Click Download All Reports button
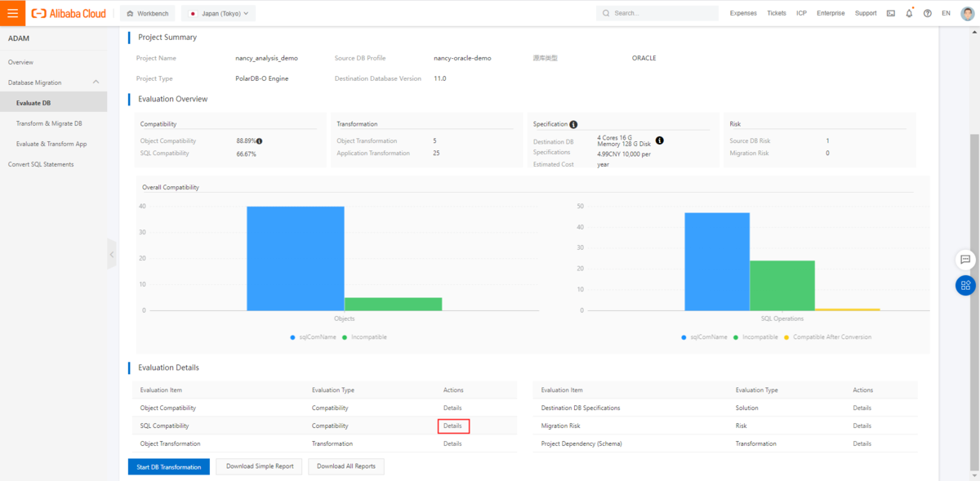This screenshot has width=980, height=481. pos(346,466)
